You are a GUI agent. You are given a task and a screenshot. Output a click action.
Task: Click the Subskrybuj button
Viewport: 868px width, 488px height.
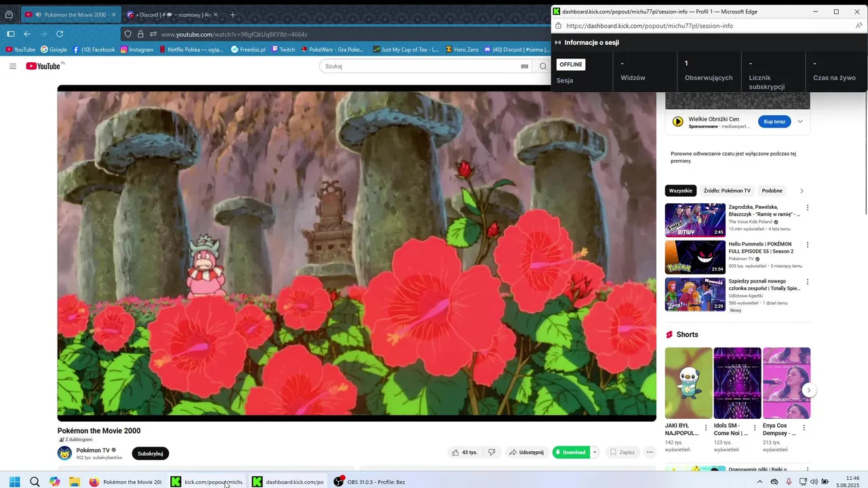pyautogui.click(x=151, y=453)
